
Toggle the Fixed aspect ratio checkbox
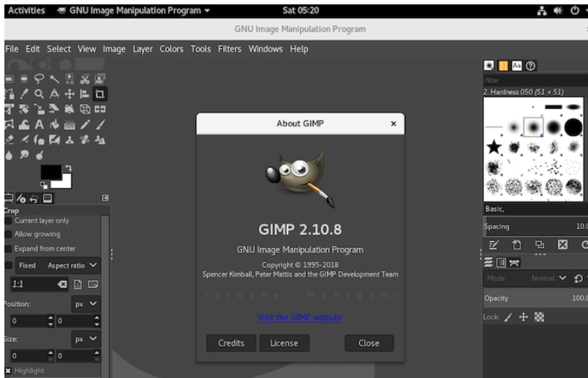coord(8,265)
